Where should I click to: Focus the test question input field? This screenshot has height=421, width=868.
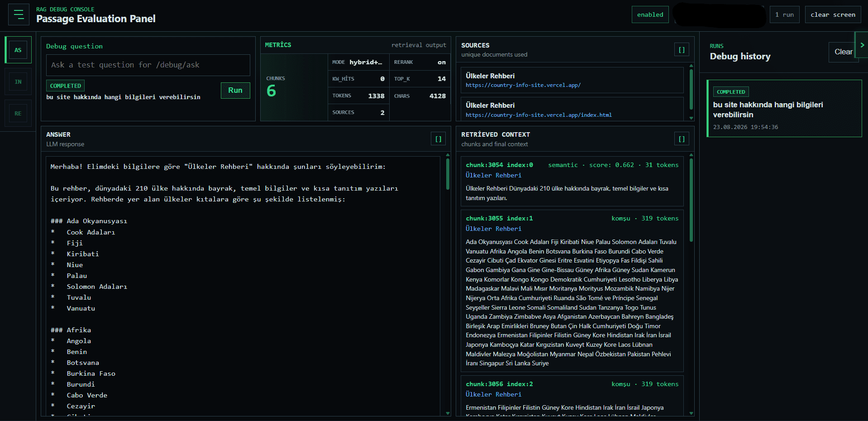click(148, 65)
